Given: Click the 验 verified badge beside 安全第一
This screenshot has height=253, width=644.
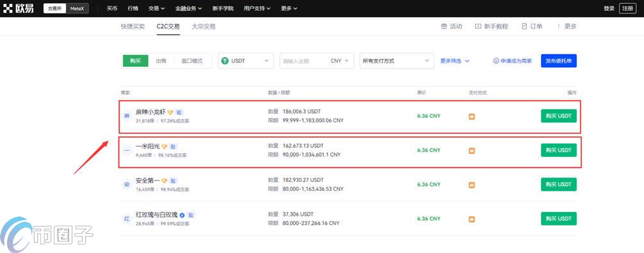Looking at the screenshot, I should pyautogui.click(x=173, y=181).
